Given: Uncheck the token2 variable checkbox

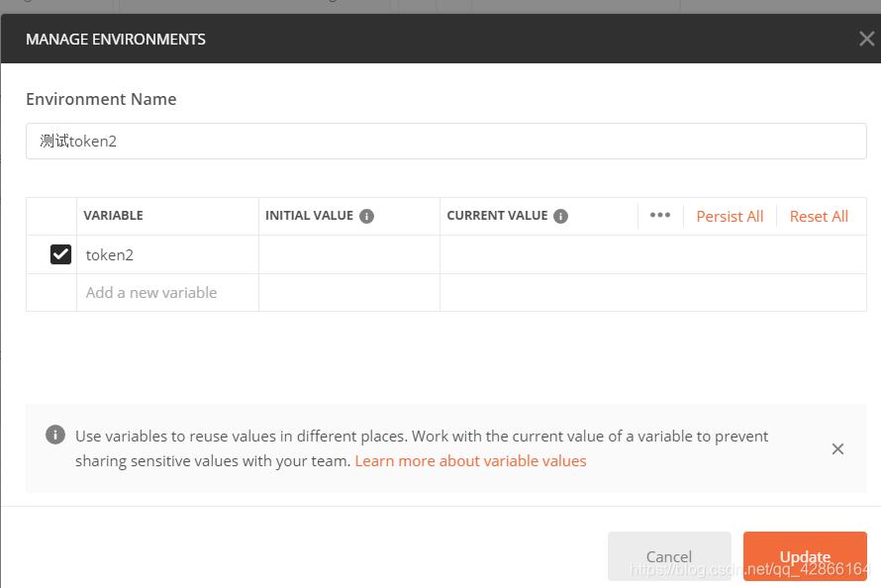Looking at the screenshot, I should tap(60, 254).
